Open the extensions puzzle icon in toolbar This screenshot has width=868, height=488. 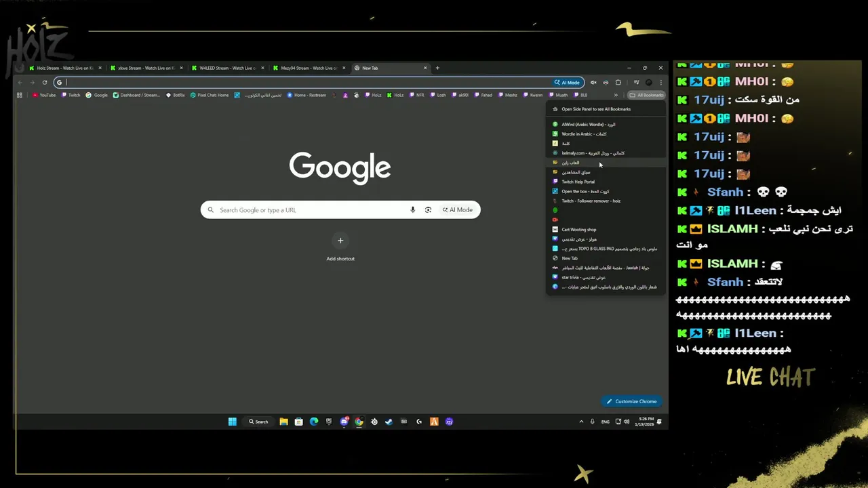point(618,83)
